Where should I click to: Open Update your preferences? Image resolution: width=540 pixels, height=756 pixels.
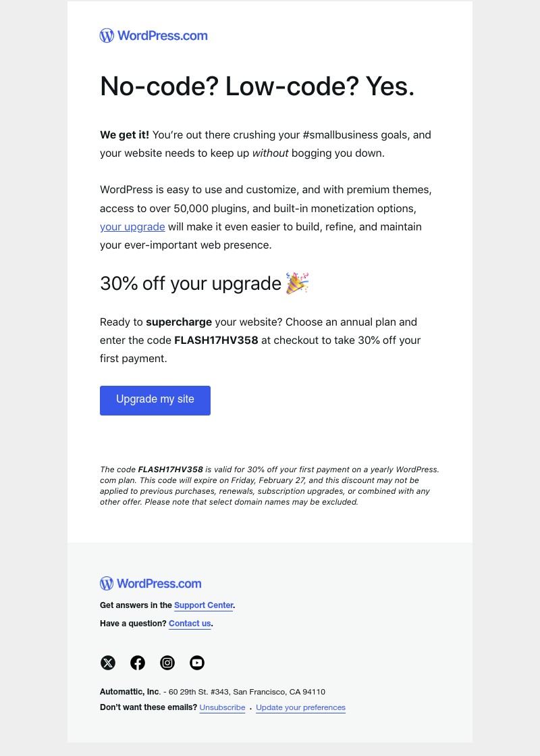tap(300, 707)
